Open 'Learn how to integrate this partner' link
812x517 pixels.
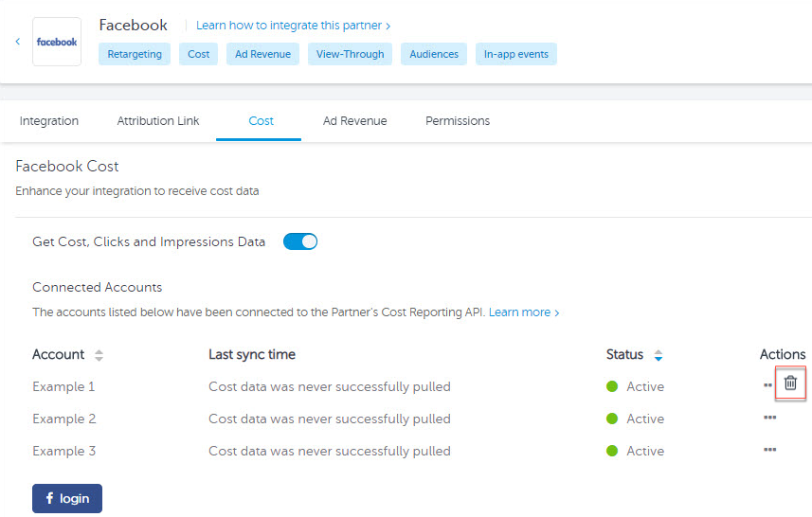293,26
